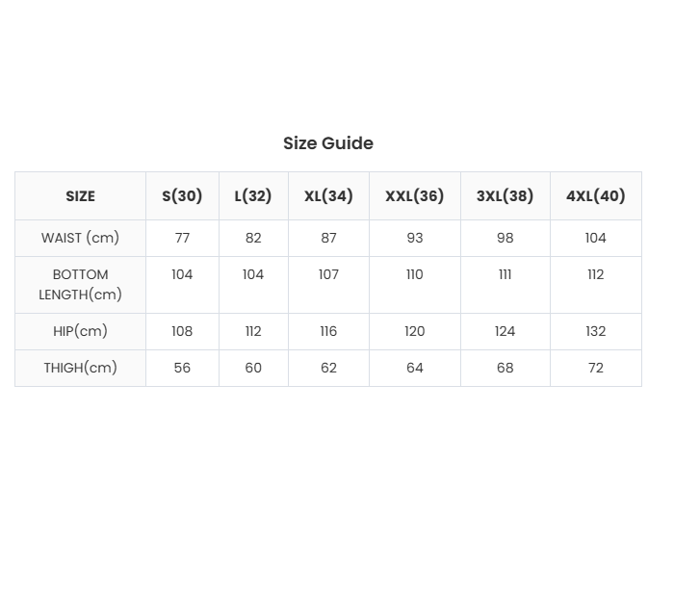
Task: Select the SIZE column header cell
Action: click(x=81, y=196)
